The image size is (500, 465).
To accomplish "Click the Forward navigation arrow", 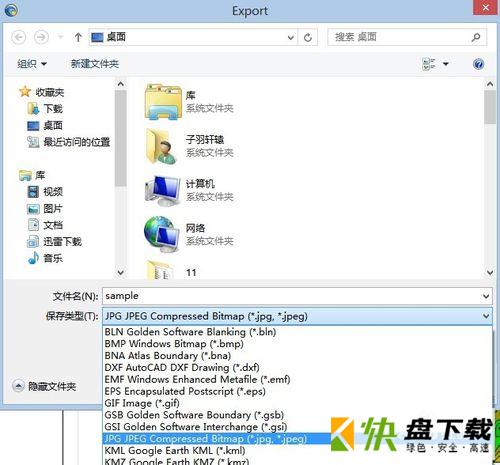I will pos(41,37).
